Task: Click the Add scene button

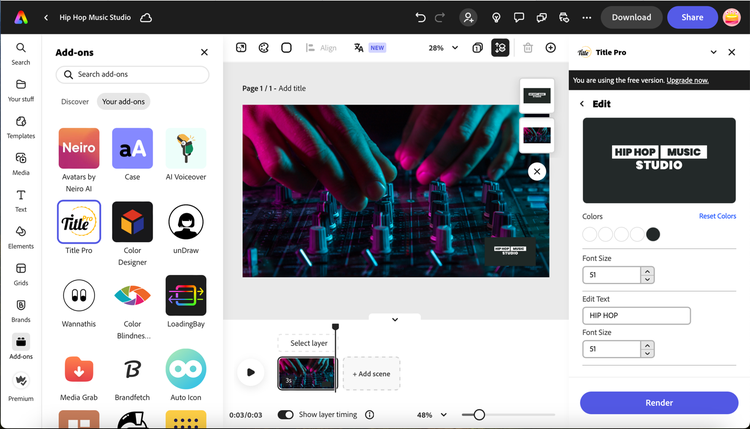Action: tap(371, 374)
